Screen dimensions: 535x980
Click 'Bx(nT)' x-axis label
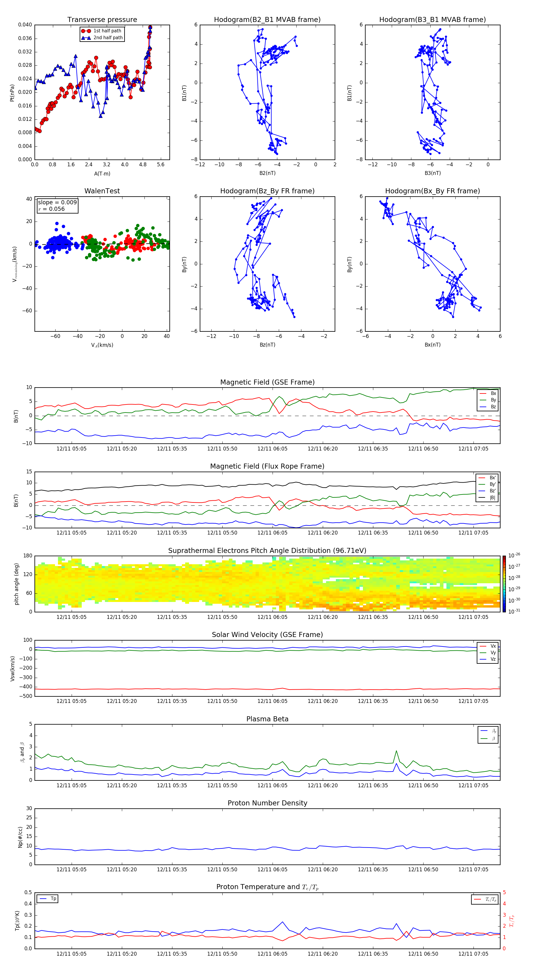click(x=432, y=345)
